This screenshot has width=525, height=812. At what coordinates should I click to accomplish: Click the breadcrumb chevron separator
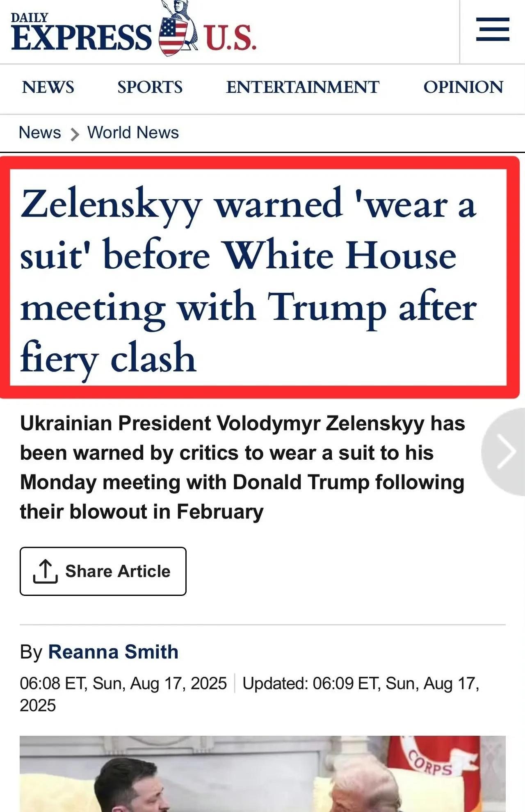[x=74, y=134]
